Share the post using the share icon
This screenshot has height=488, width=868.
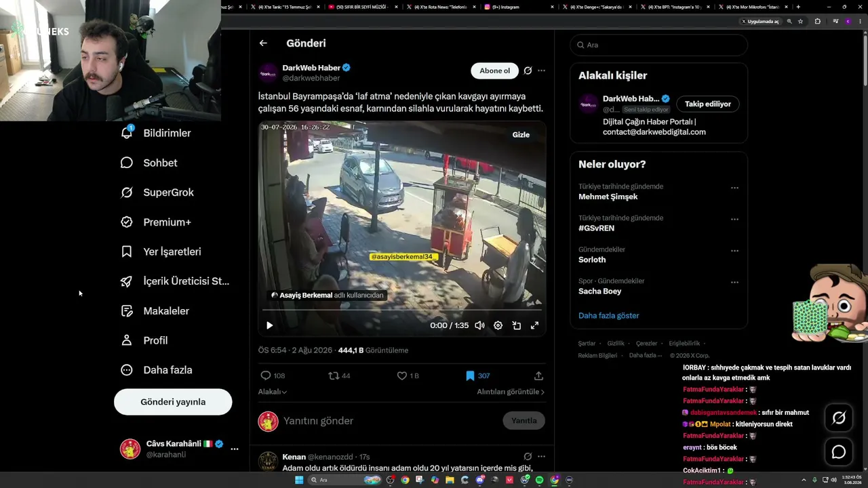pyautogui.click(x=538, y=375)
